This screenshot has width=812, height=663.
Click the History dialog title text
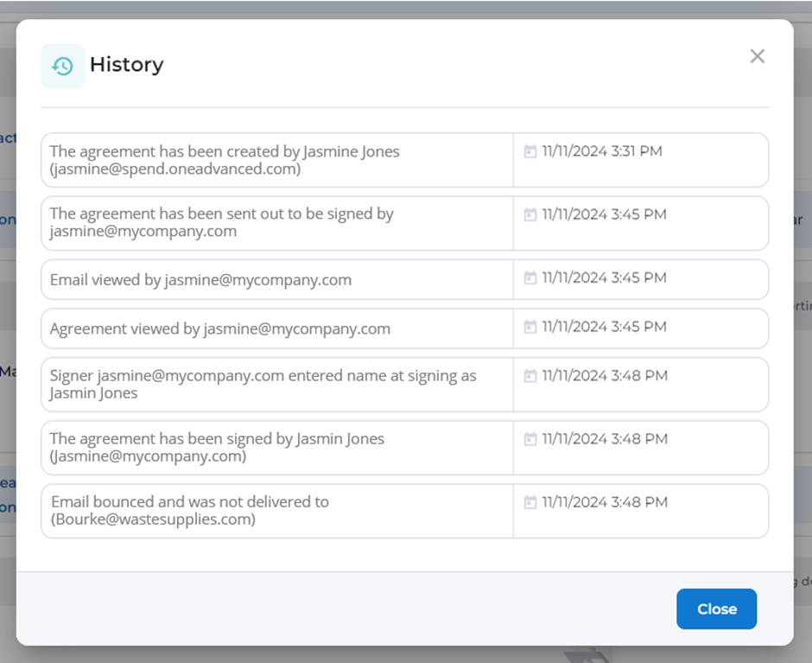coord(126,65)
